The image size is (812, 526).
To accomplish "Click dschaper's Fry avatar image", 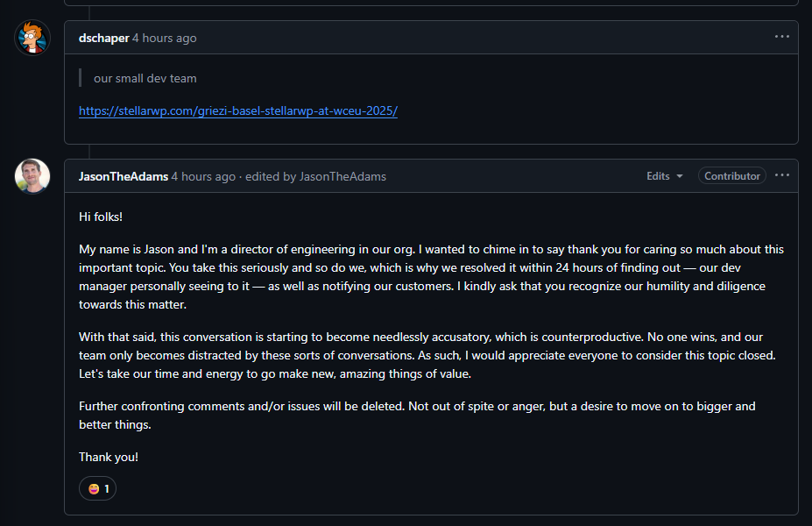I will click(32, 38).
